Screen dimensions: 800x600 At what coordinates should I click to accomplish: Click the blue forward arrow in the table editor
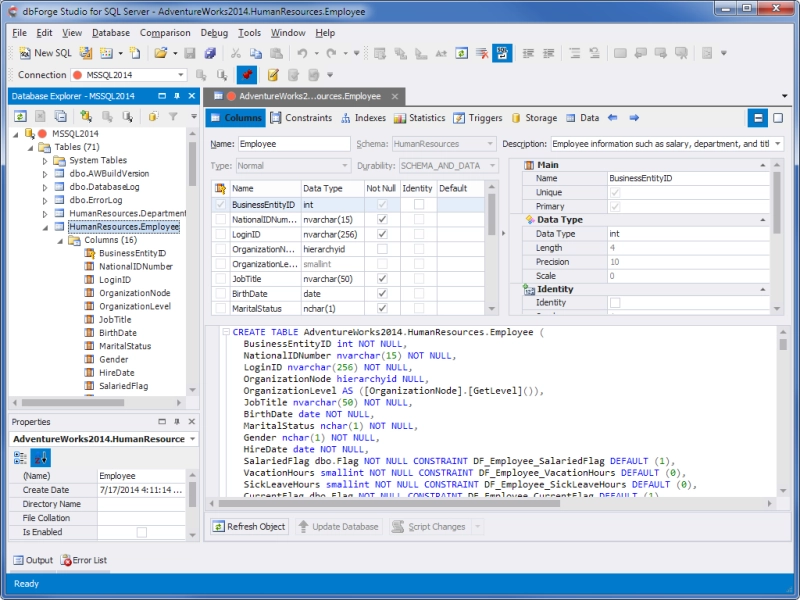pos(634,118)
